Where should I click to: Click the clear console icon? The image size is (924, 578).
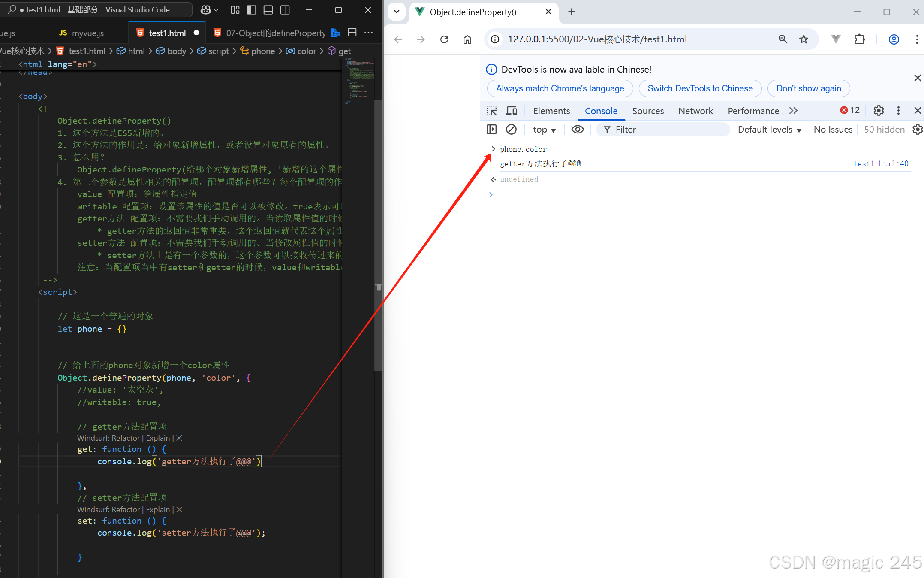tap(511, 130)
